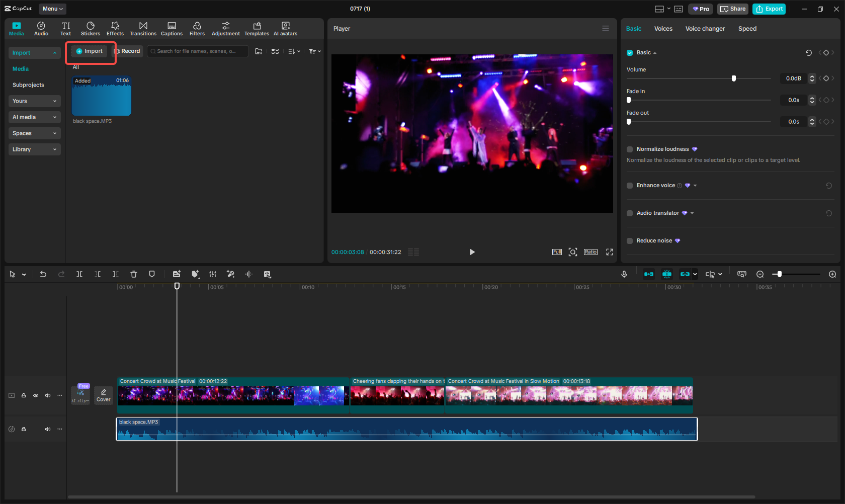845x504 pixels.
Task: Click the Cover edit icon
Action: [104, 395]
